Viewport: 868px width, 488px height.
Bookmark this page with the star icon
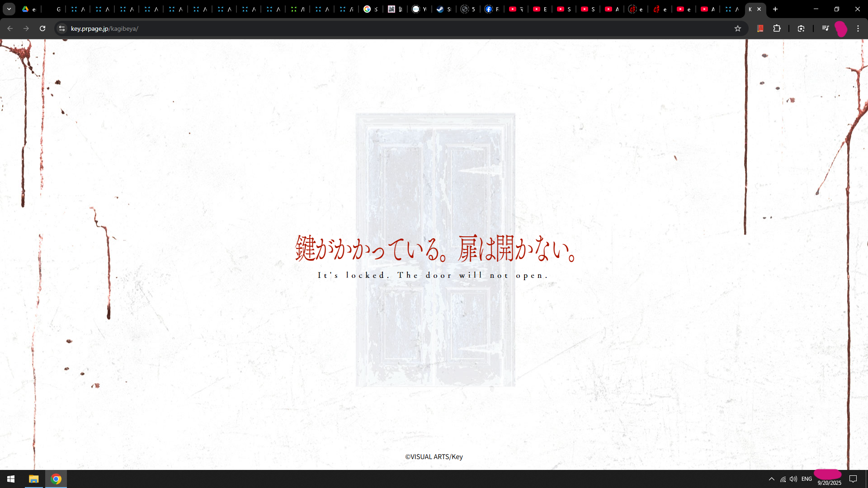coord(738,28)
